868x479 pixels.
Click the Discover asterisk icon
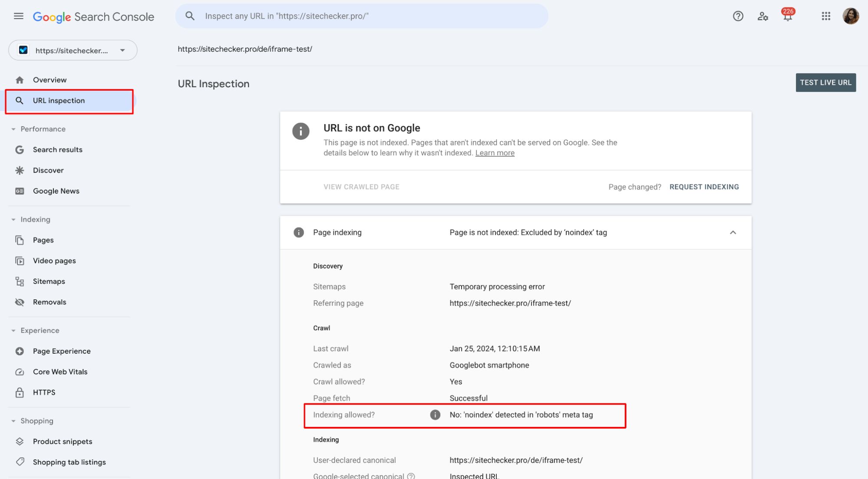click(20, 171)
